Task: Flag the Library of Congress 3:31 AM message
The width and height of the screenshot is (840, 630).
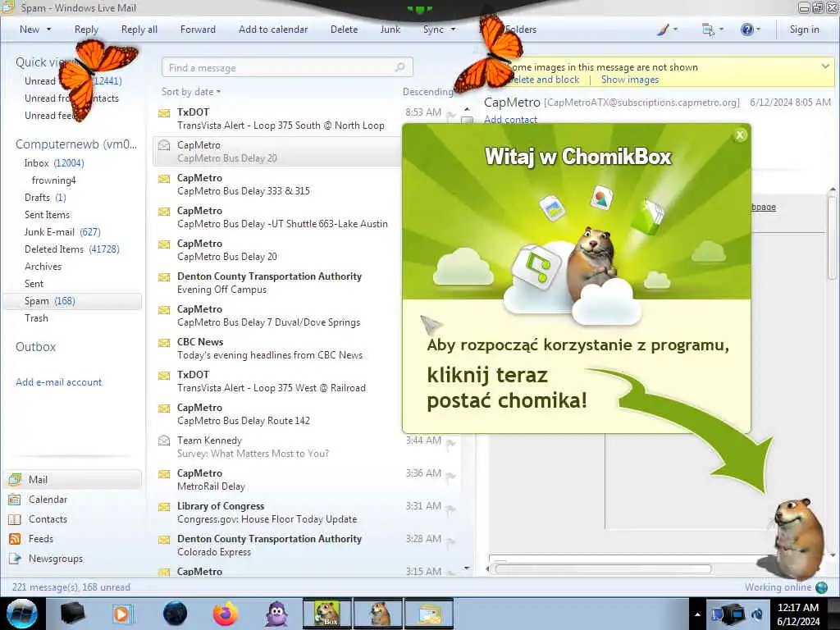Action: pos(450,509)
